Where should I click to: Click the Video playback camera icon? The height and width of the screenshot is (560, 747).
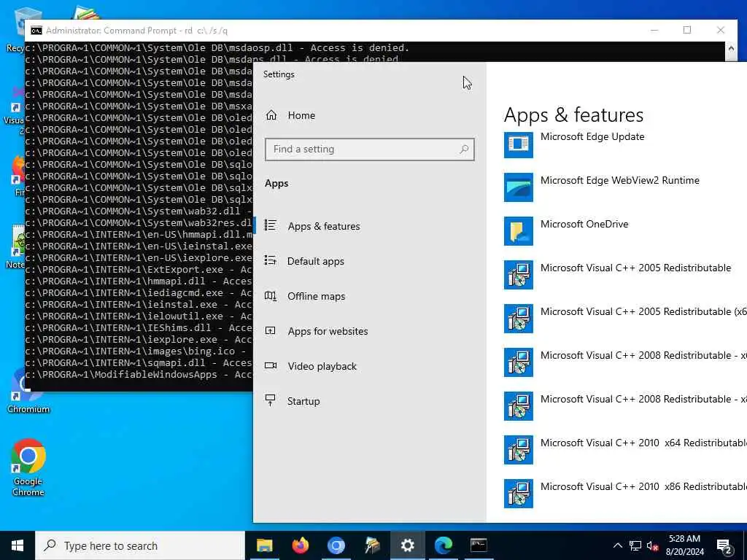(271, 365)
